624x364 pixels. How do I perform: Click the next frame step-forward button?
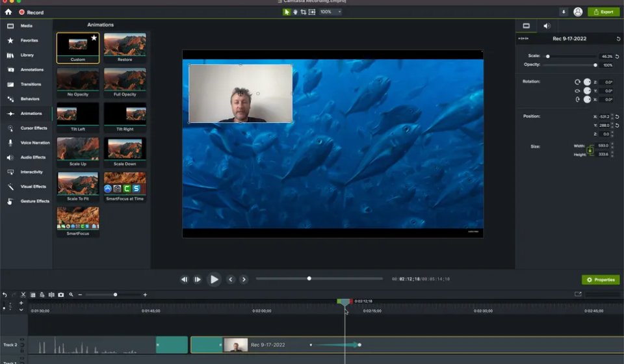[198, 279]
